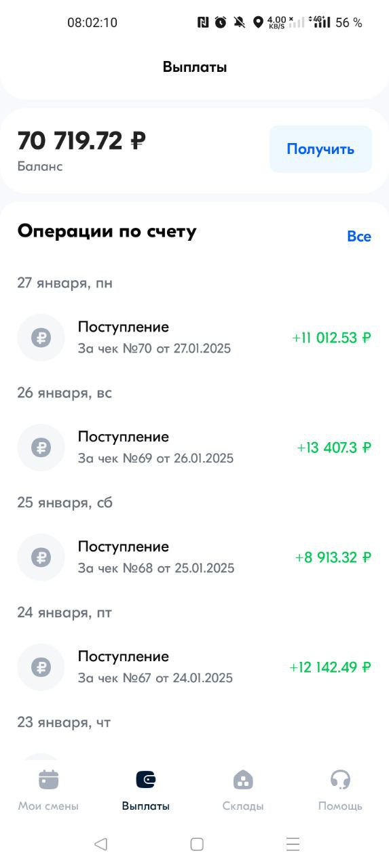Tap the 70 719.72 ₽ balance amount

coord(81,141)
